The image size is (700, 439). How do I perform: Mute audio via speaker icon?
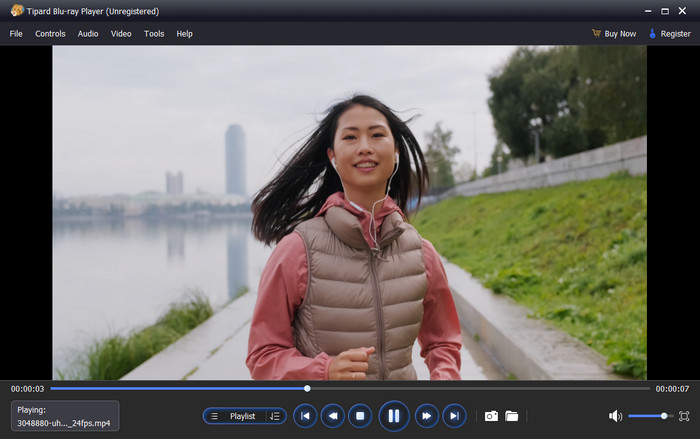click(615, 416)
